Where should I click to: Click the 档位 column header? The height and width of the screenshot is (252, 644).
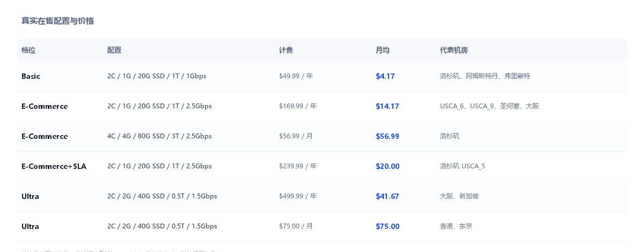click(28, 50)
